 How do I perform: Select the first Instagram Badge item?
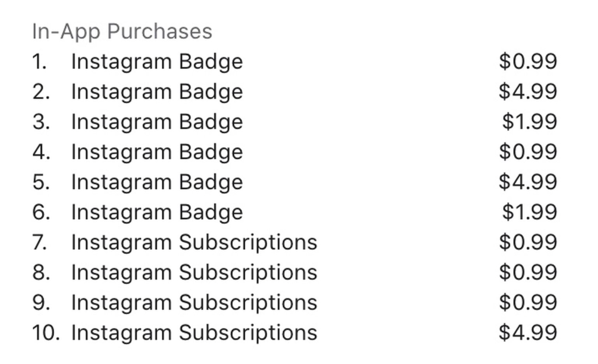[x=157, y=62]
